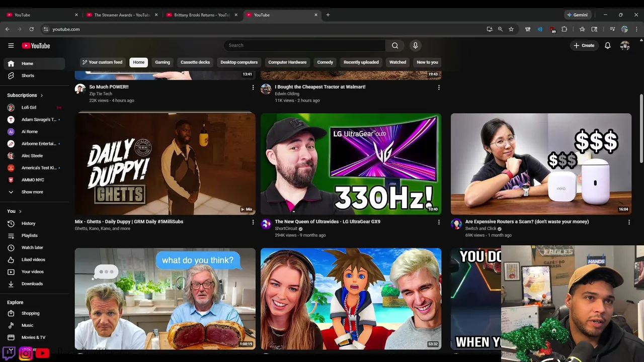Select the Recently uploaded chip

(x=361, y=62)
